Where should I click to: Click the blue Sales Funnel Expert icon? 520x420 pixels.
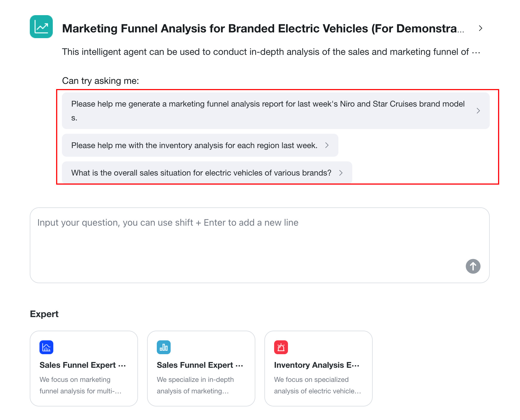(46, 347)
